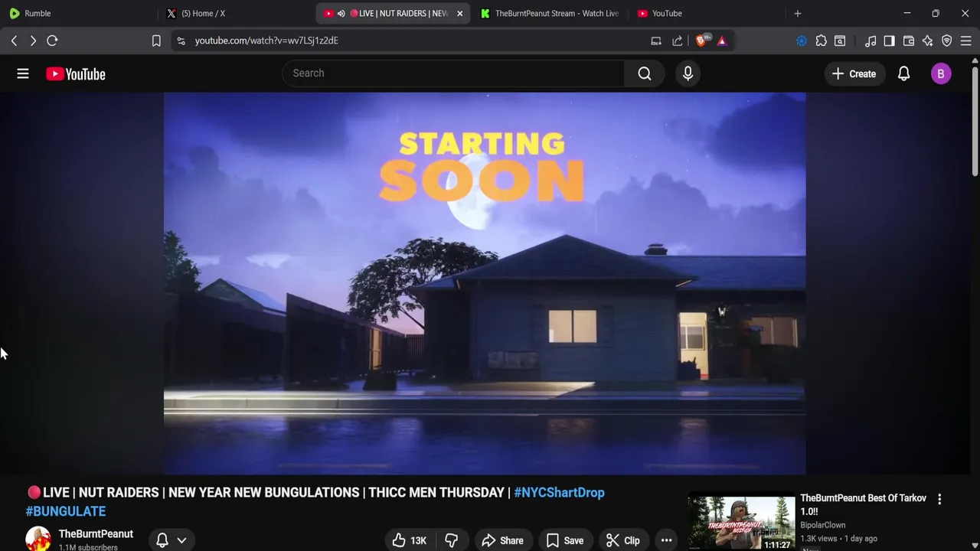Close the LIVE NUT RAIDERS tab
This screenshot has height=551, width=980.
pos(459,13)
